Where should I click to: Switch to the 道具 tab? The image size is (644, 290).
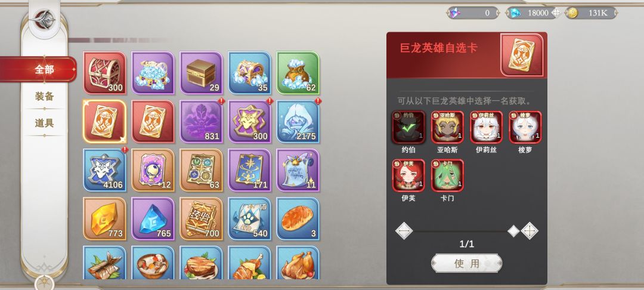point(44,124)
